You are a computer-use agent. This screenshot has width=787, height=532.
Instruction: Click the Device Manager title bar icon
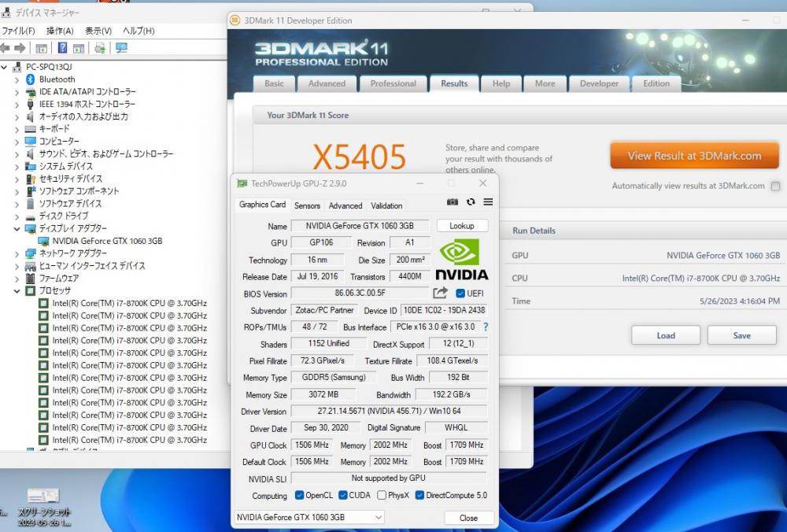[x=6, y=13]
